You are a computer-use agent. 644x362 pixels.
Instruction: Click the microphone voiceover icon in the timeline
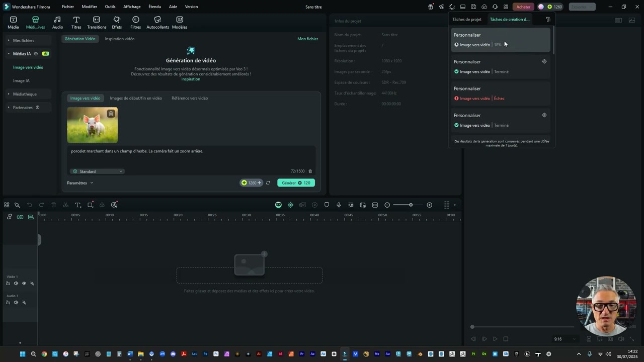[x=339, y=205]
